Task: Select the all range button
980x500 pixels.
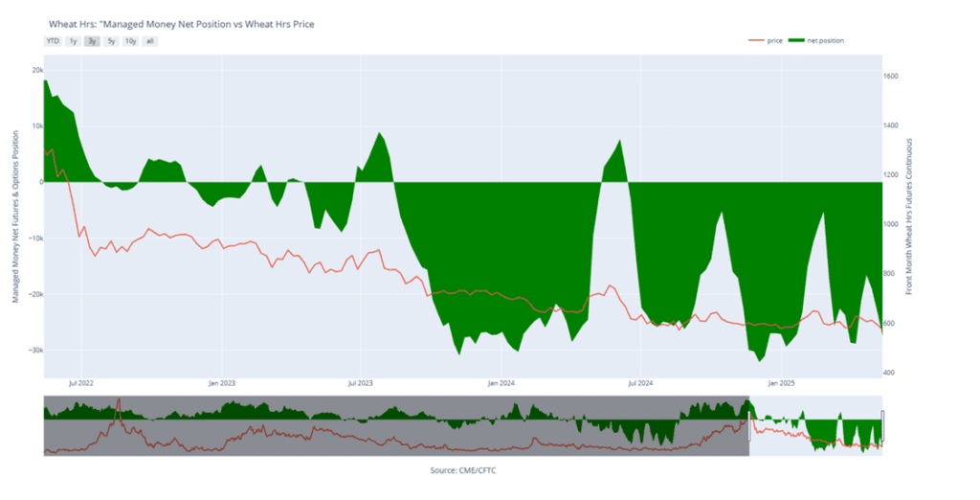Action: (x=150, y=41)
